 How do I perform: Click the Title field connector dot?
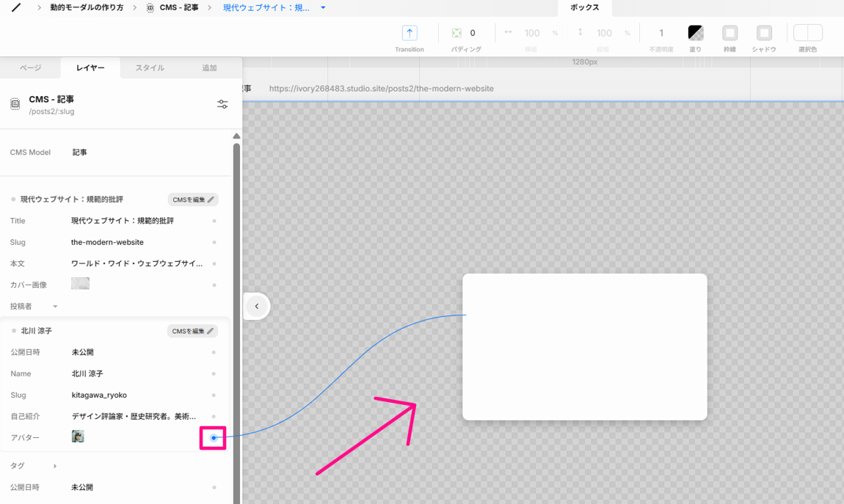pos(214,221)
